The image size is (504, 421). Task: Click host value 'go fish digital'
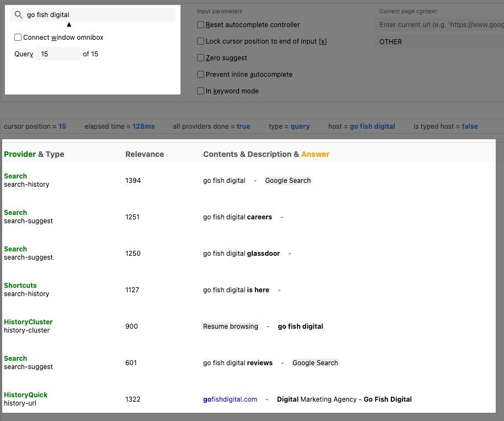point(372,127)
